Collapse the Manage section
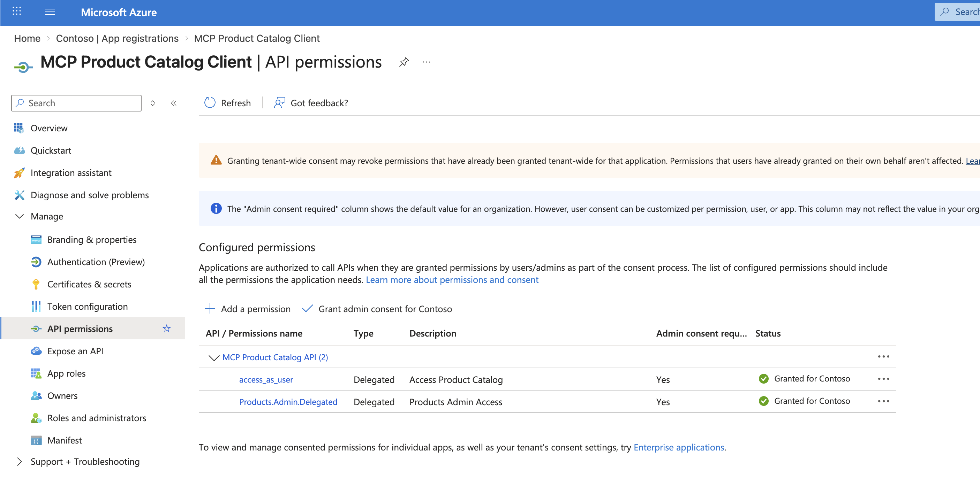 [20, 216]
